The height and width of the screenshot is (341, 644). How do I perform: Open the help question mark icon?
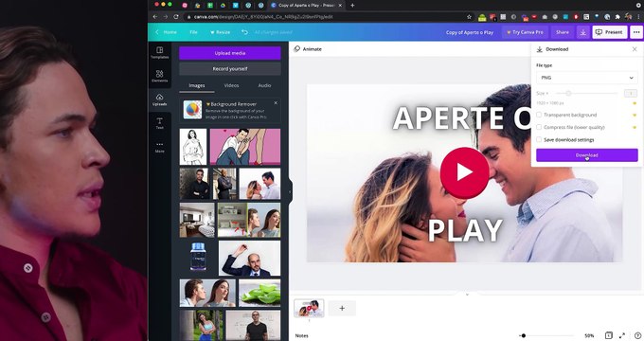pos(637,335)
